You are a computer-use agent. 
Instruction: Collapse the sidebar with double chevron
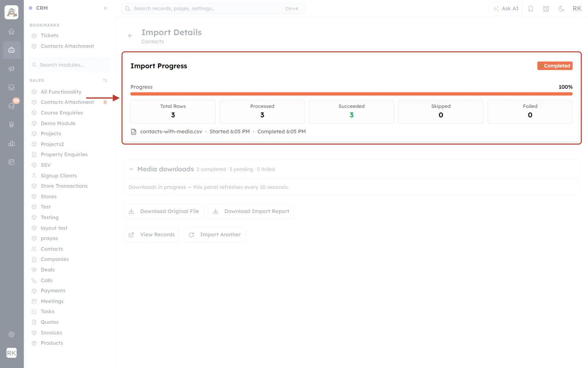click(105, 8)
